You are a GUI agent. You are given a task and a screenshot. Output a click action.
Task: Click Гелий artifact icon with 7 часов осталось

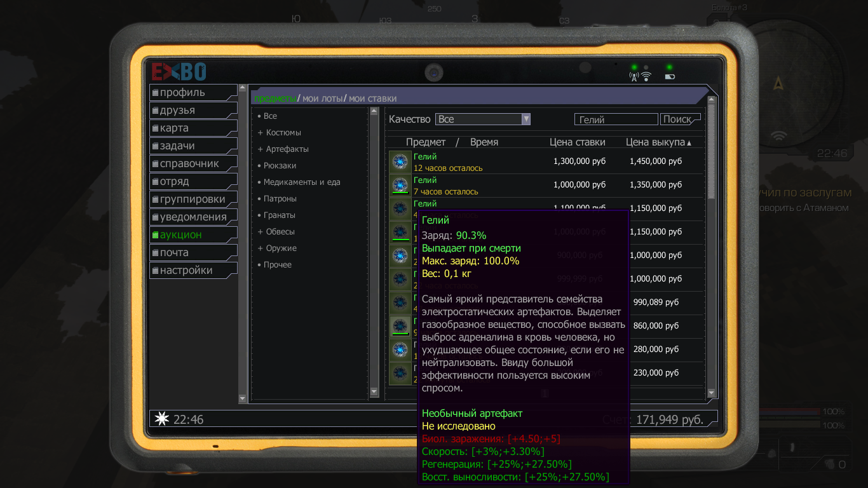click(400, 186)
